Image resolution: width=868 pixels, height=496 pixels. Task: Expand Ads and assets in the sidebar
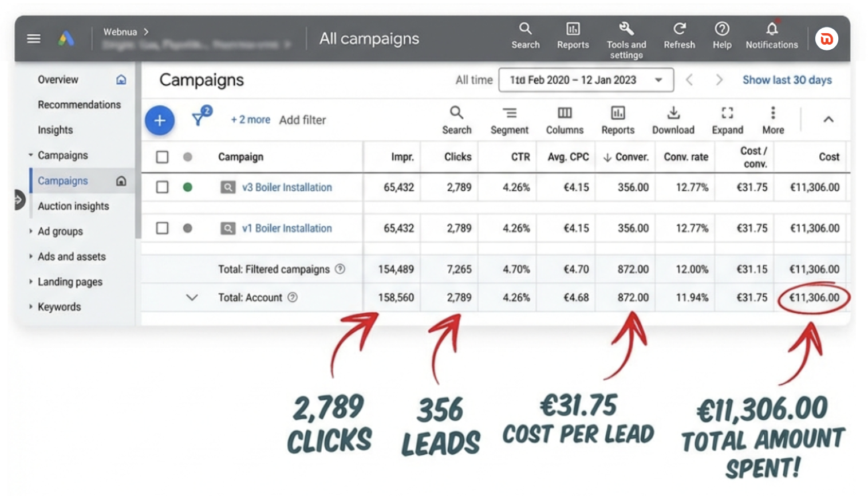[31, 257]
